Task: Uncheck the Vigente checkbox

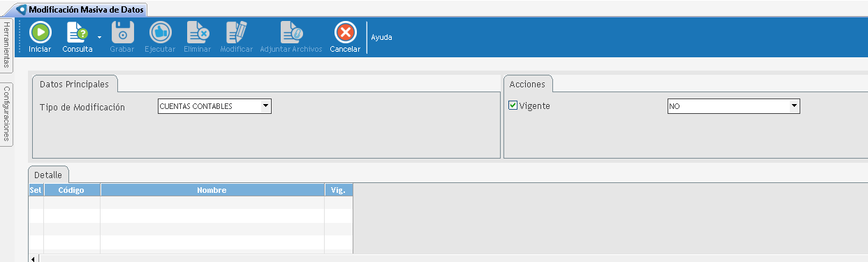Action: (513, 105)
